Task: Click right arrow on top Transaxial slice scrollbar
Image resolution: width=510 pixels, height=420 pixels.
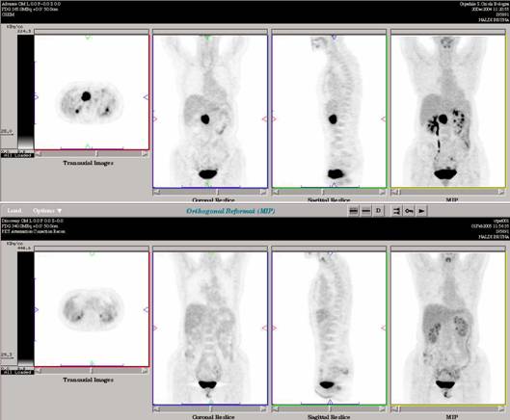Action: [145, 154]
